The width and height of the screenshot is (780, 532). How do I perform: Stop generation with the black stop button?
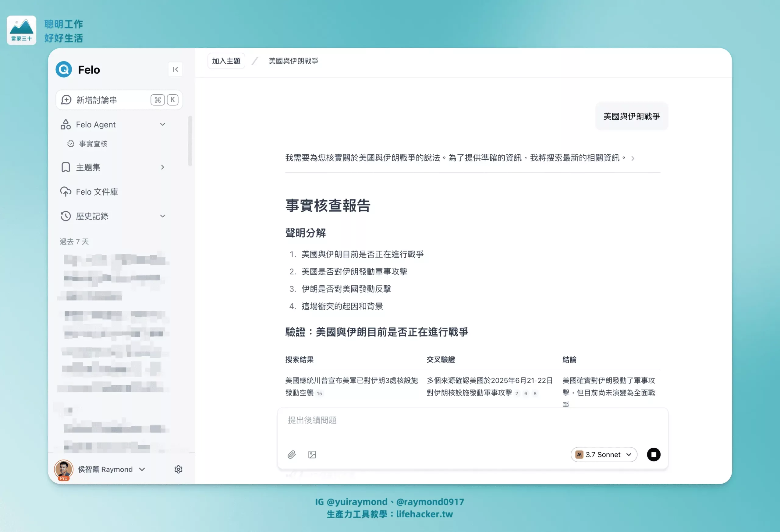[x=654, y=455]
